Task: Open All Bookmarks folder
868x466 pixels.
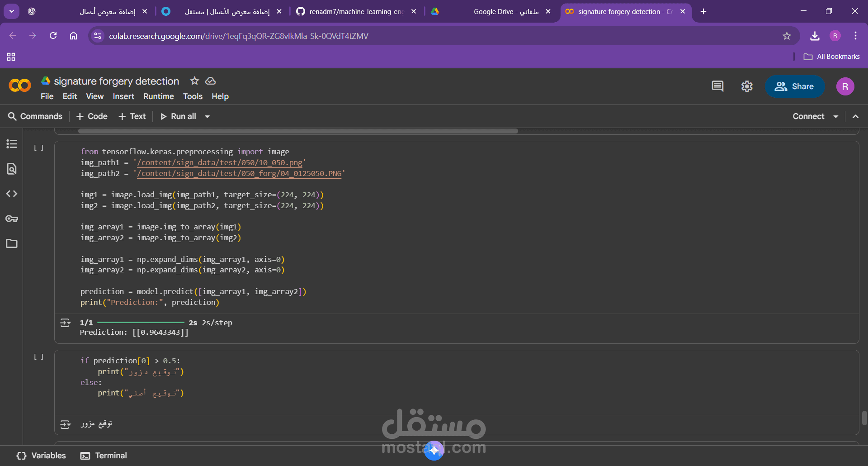Action: click(831, 57)
